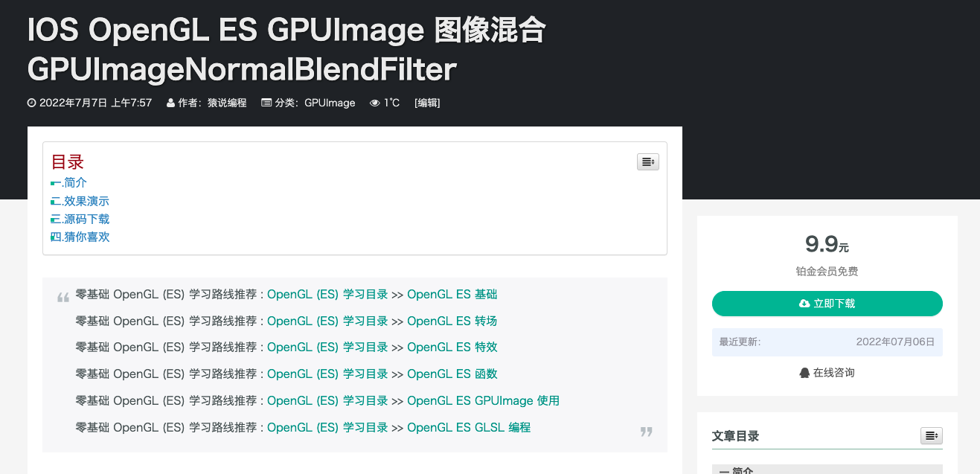Click 在线咨询 to start online consultation
The width and height of the screenshot is (980, 474).
point(833,372)
